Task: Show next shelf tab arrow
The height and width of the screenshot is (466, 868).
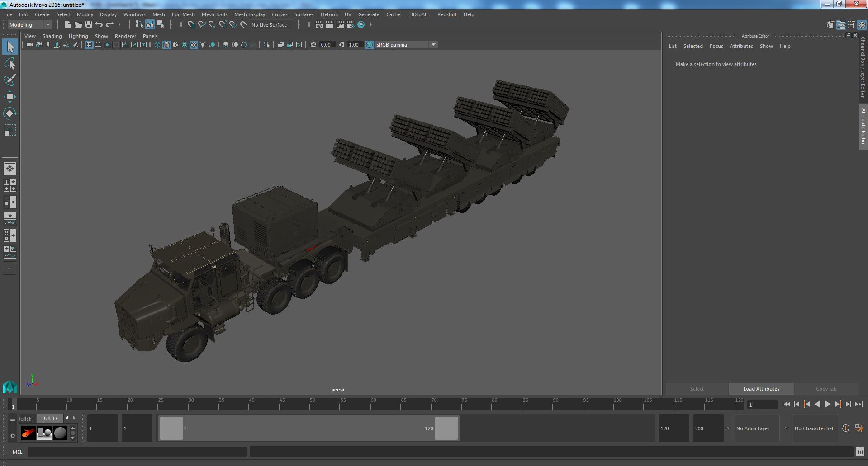Action: [74, 418]
